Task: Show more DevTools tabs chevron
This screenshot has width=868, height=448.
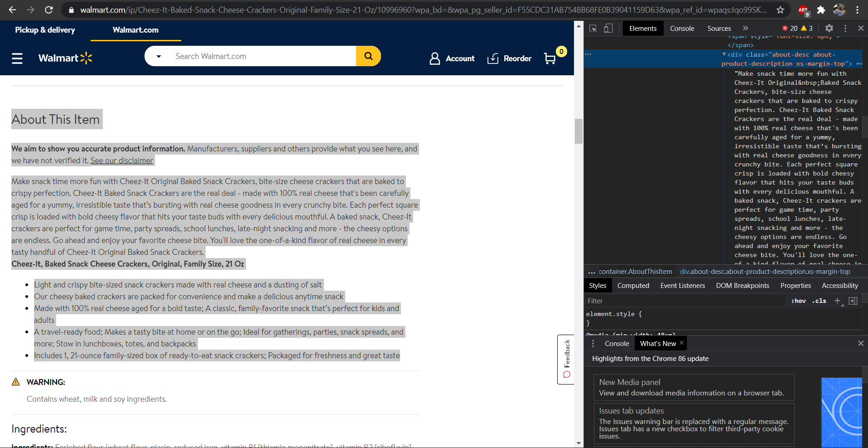Action: pos(745,28)
